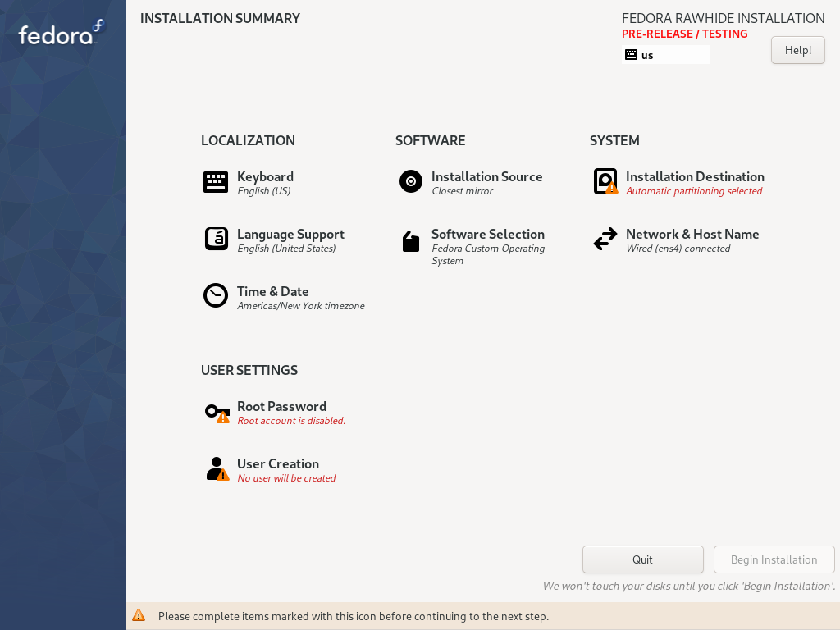The image size is (840, 630).
Task: Click the Help! button
Action: pos(797,50)
